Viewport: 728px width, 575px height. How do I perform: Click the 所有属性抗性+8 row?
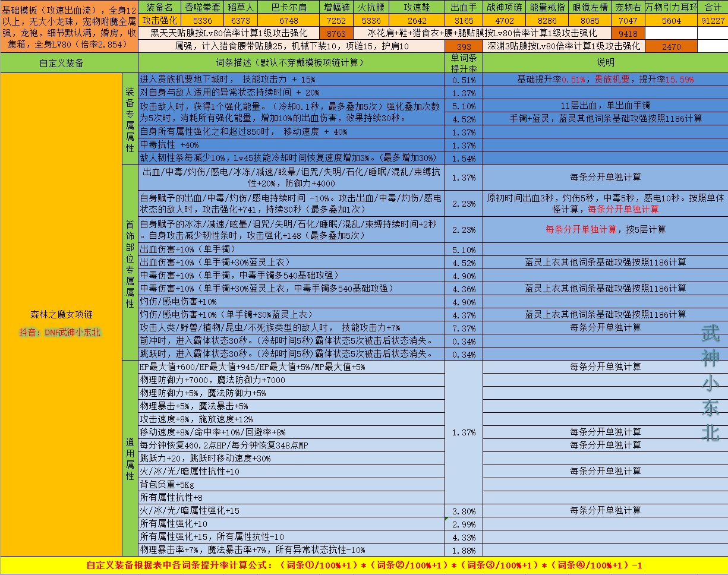(291, 497)
